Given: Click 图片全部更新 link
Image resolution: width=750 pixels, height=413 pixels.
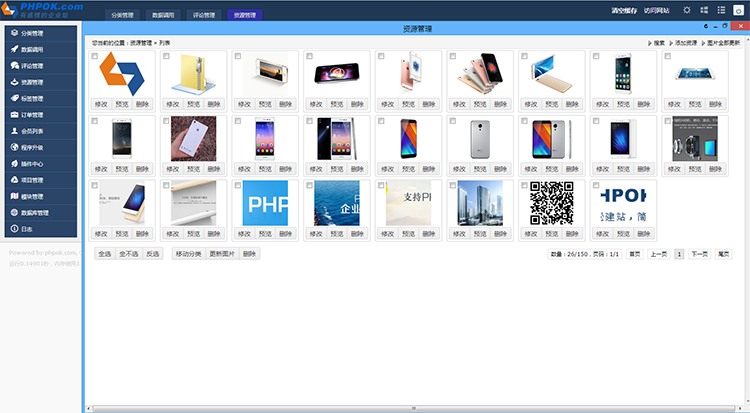Looking at the screenshot, I should pyautogui.click(x=721, y=43).
